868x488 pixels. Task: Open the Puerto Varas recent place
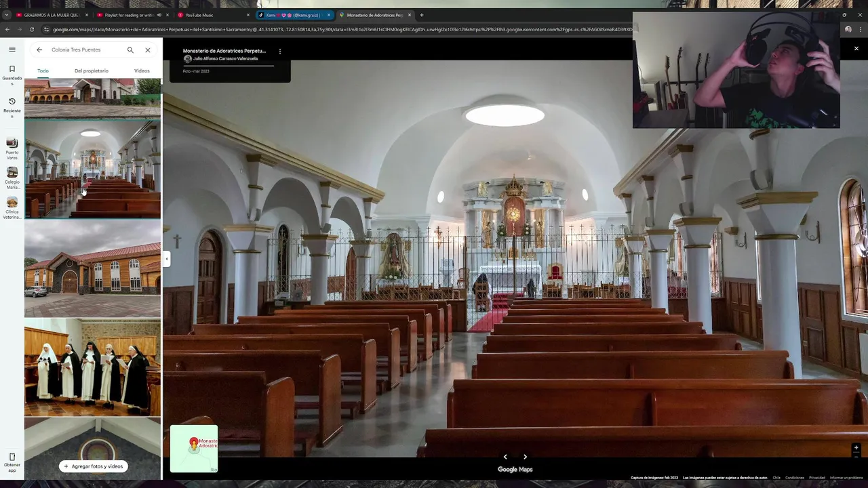pos(12,148)
